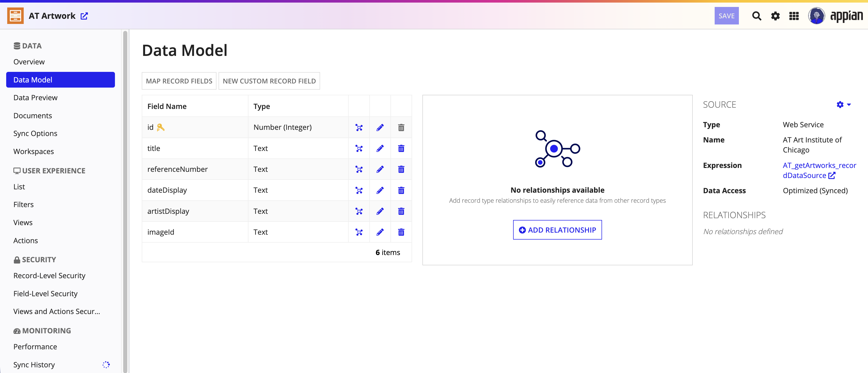Screen dimensions: 868x373
Task: Click the relationships diagram illustration
Action: pyautogui.click(x=557, y=149)
